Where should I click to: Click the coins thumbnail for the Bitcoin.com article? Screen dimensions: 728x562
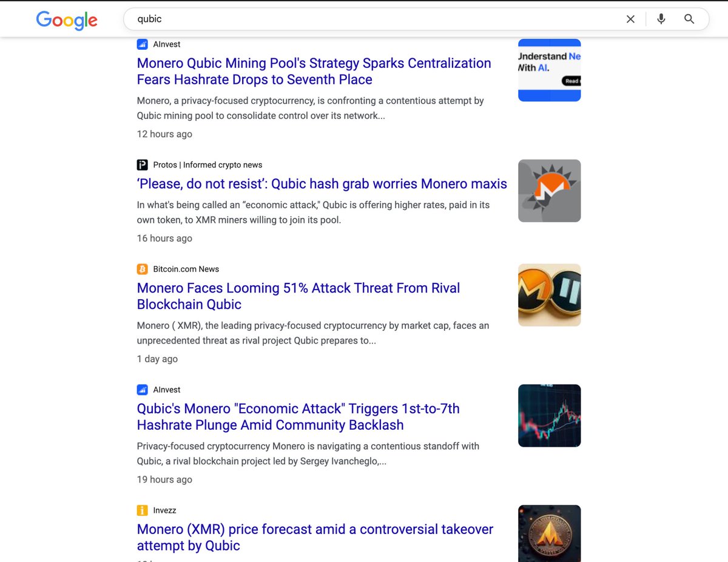(550, 295)
